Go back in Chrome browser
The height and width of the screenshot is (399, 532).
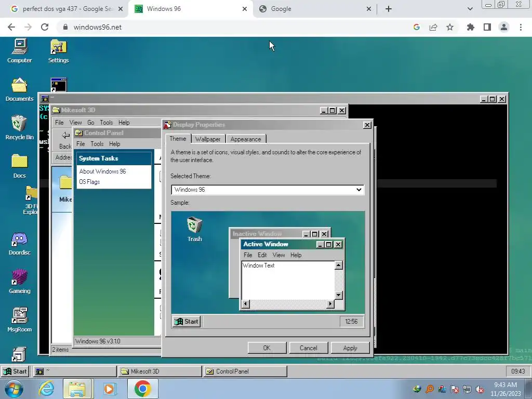11,27
